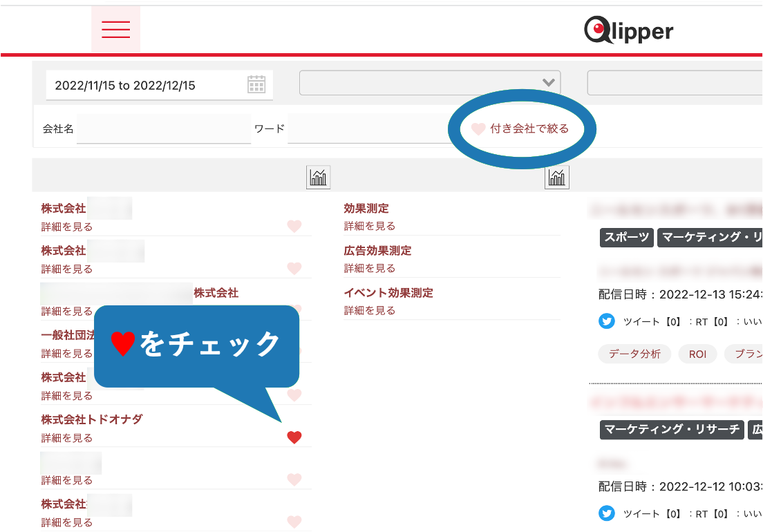This screenshot has height=532, width=763.
Task: Click the bar chart icon above the company list
Action: coord(318,177)
